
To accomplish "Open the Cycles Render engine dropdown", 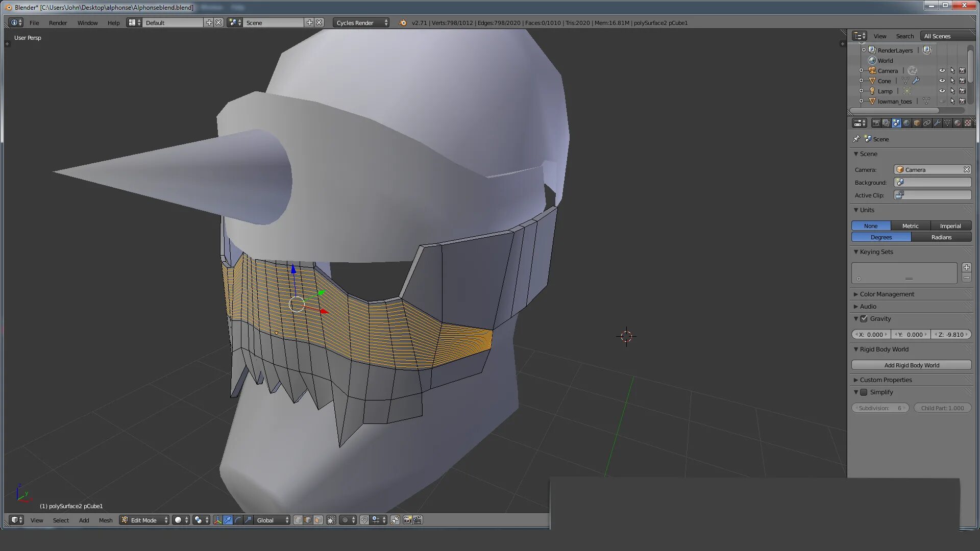I will [x=361, y=23].
